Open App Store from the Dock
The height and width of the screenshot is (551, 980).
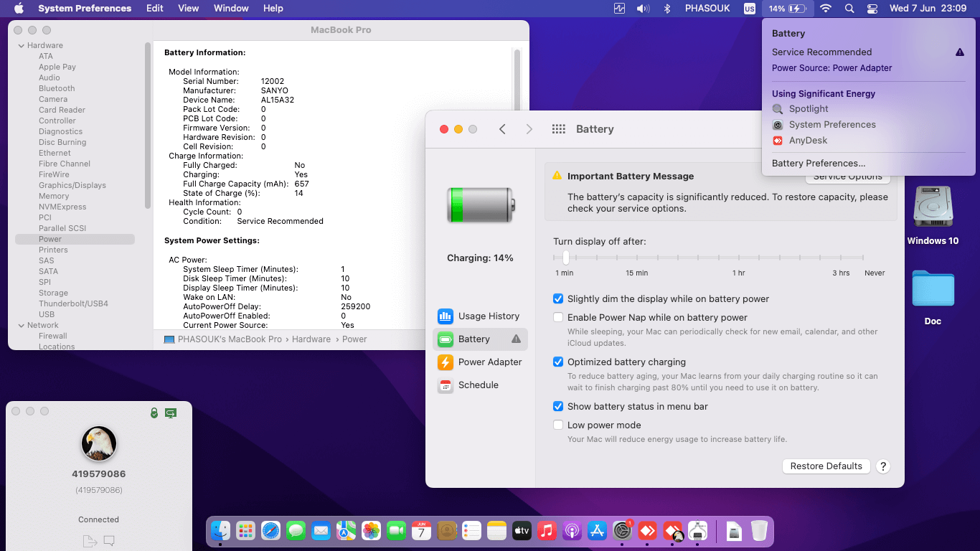coord(597,530)
